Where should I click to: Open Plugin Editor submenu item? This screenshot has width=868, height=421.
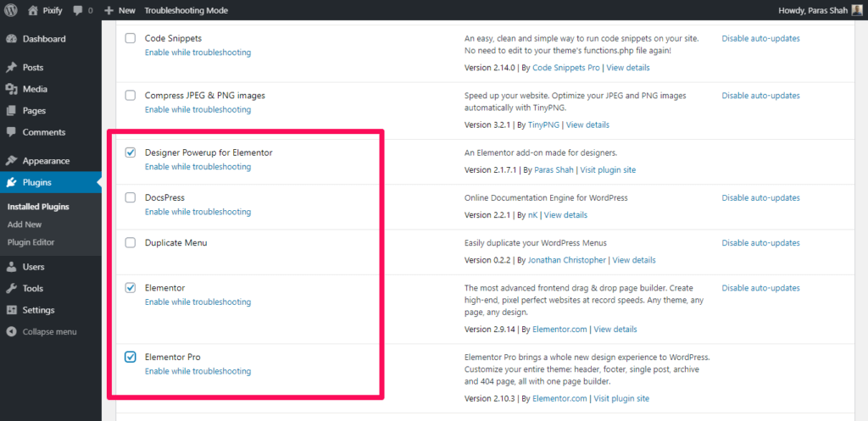(x=31, y=242)
